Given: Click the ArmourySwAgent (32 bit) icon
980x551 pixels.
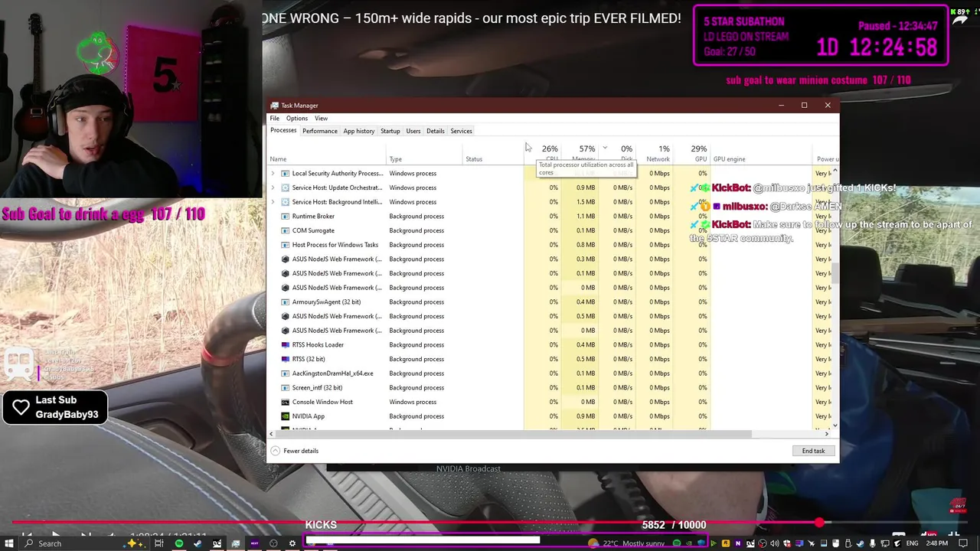Looking at the screenshot, I should point(285,302).
